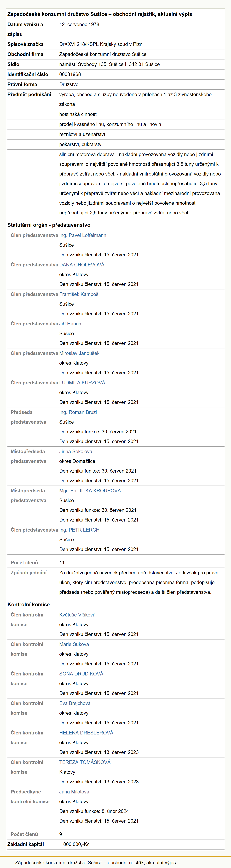
Task: Open Mgr. Bc. JITKA KROUPOVÁ link
Action: [90, 491]
